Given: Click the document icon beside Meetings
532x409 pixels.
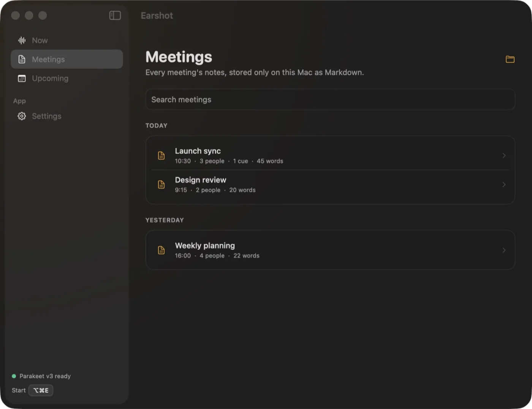Looking at the screenshot, I should coord(22,59).
